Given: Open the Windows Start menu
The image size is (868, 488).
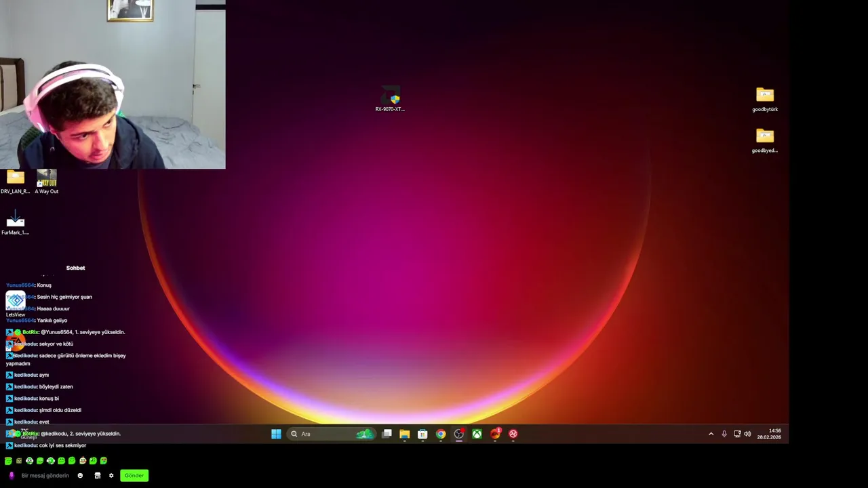Looking at the screenshot, I should click(x=276, y=434).
